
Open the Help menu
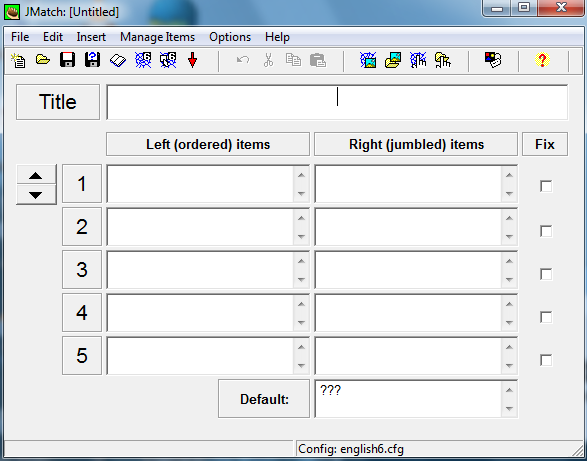pos(277,37)
